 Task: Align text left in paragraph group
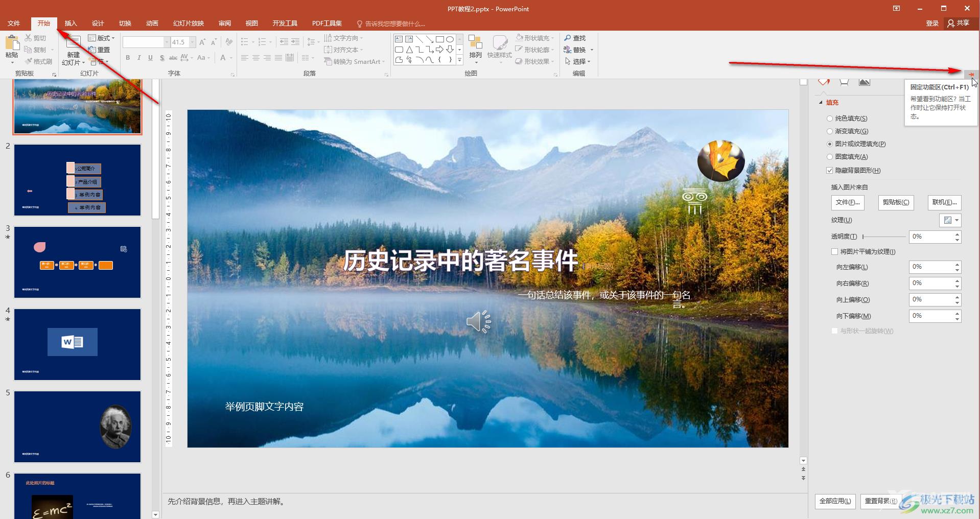pyautogui.click(x=245, y=58)
